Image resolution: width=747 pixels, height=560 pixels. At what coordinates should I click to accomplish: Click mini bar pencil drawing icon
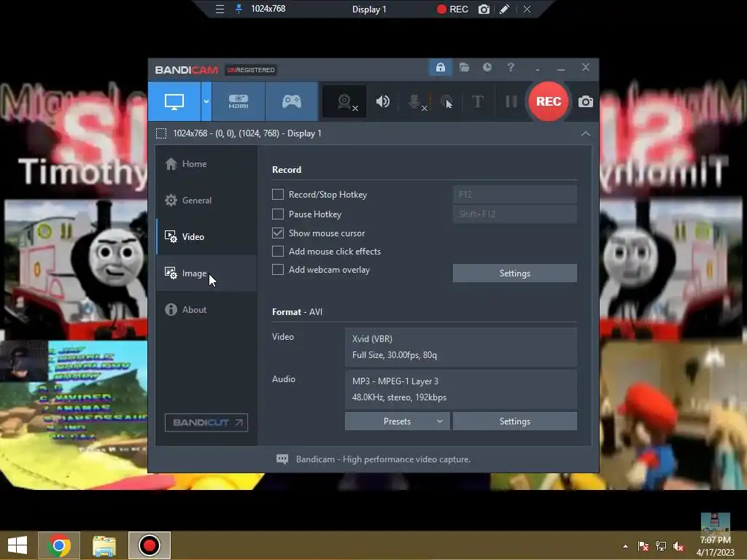pos(505,9)
